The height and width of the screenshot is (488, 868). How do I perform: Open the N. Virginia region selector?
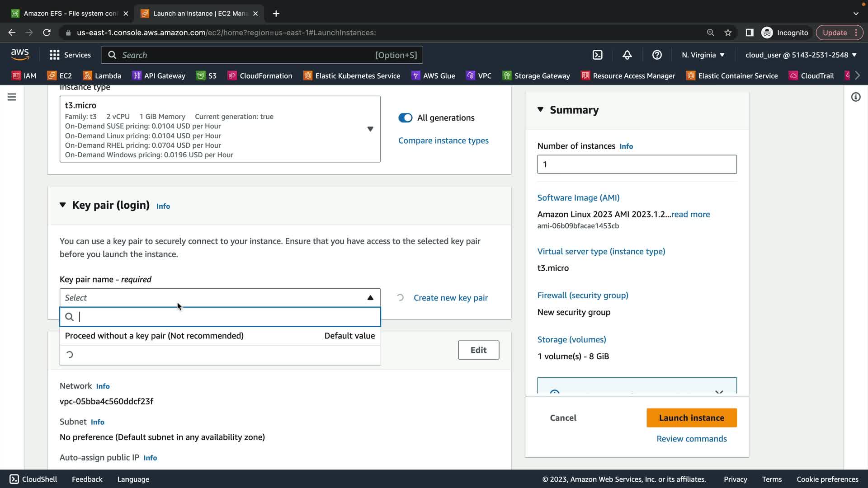tap(703, 55)
